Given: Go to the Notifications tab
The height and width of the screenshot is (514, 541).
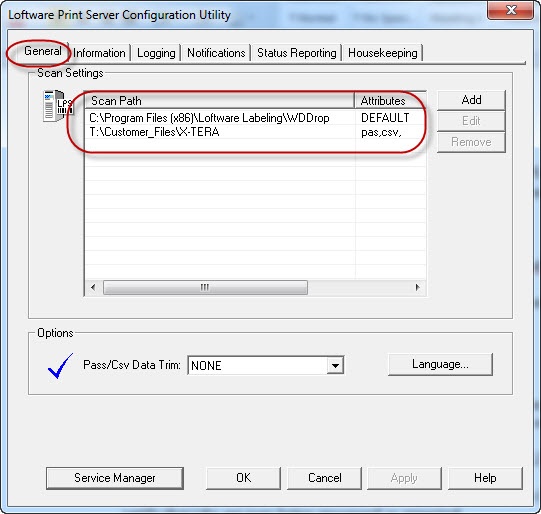Looking at the screenshot, I should pos(216,53).
